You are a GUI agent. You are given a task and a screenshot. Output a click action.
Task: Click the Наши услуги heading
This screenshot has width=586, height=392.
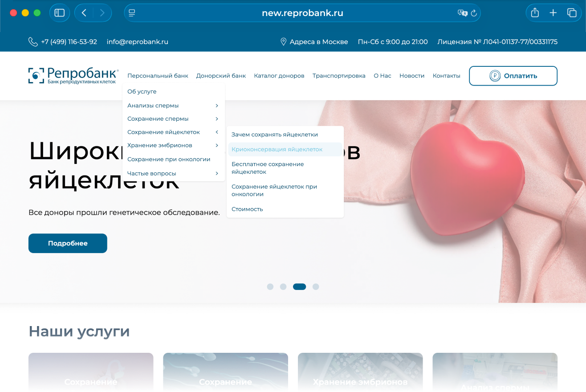pyautogui.click(x=79, y=331)
